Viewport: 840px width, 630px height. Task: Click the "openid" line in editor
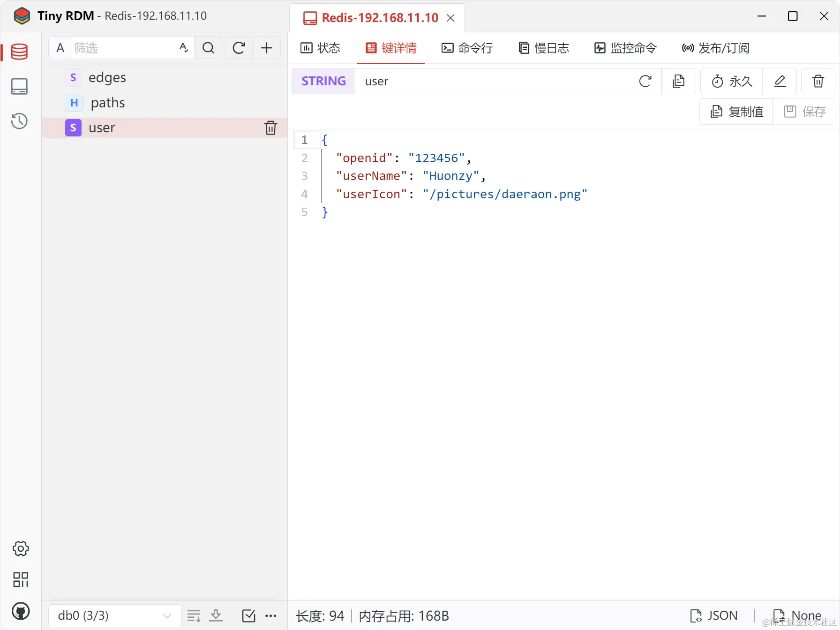tap(404, 158)
